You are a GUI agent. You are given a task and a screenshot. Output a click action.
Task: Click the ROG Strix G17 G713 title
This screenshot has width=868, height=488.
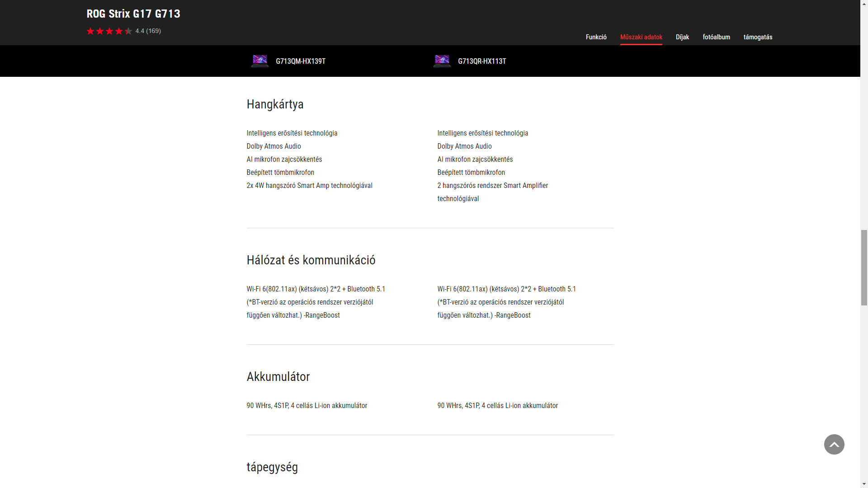pos(133,14)
